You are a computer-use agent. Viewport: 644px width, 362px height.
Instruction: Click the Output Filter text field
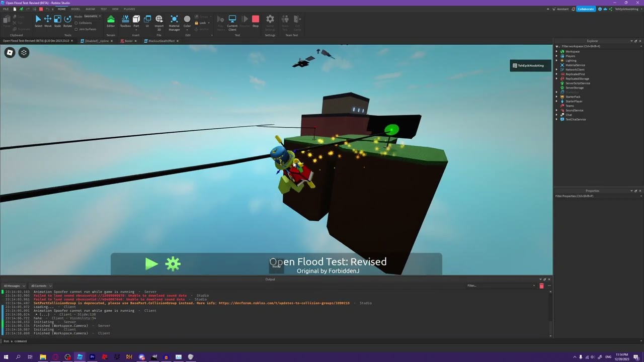pyautogui.click(x=500, y=286)
